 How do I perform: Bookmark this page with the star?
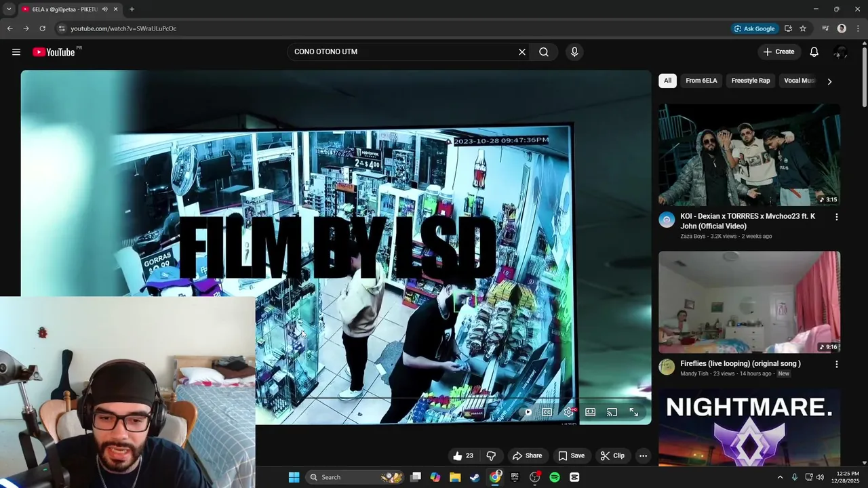803,28
